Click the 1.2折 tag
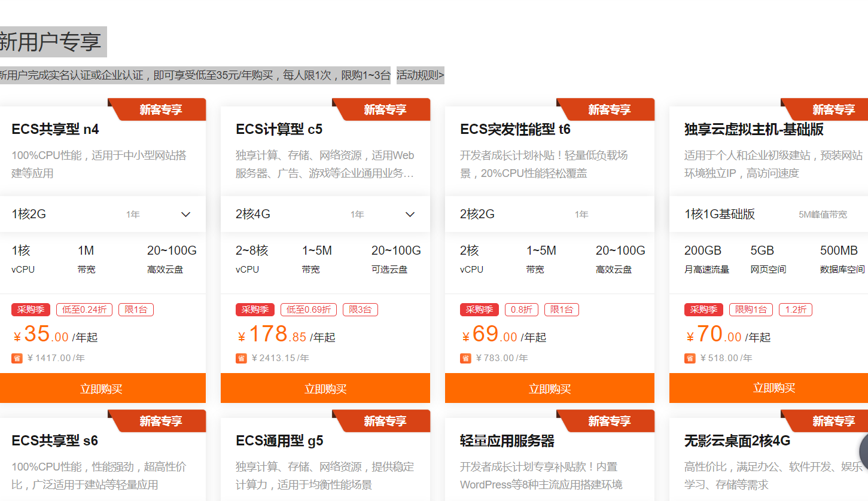 [795, 310]
